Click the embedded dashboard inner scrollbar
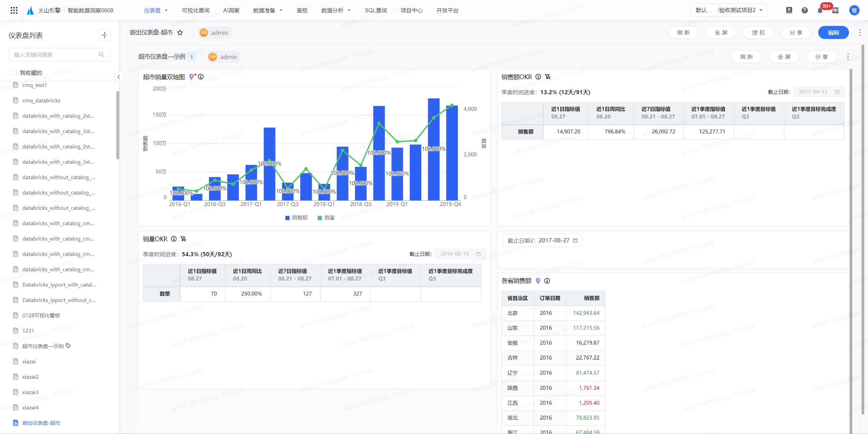The image size is (868, 434). click(x=851, y=251)
